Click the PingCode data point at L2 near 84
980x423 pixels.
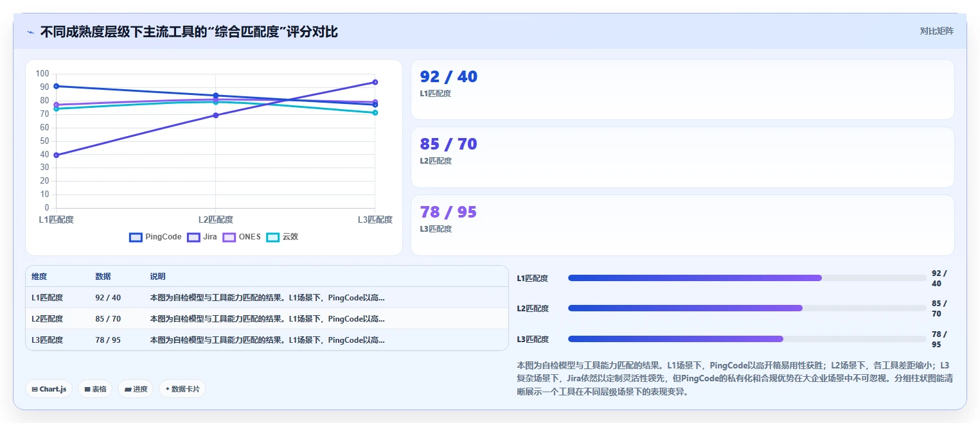pos(216,96)
